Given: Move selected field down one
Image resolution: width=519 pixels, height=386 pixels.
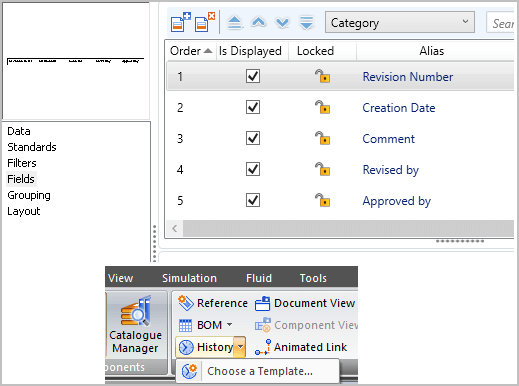Looking at the screenshot, I should click(x=283, y=23).
